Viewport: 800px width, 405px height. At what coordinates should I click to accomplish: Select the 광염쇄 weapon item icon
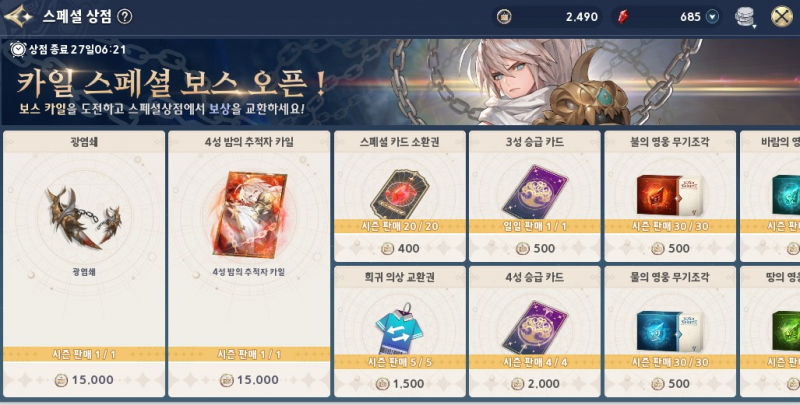84,218
